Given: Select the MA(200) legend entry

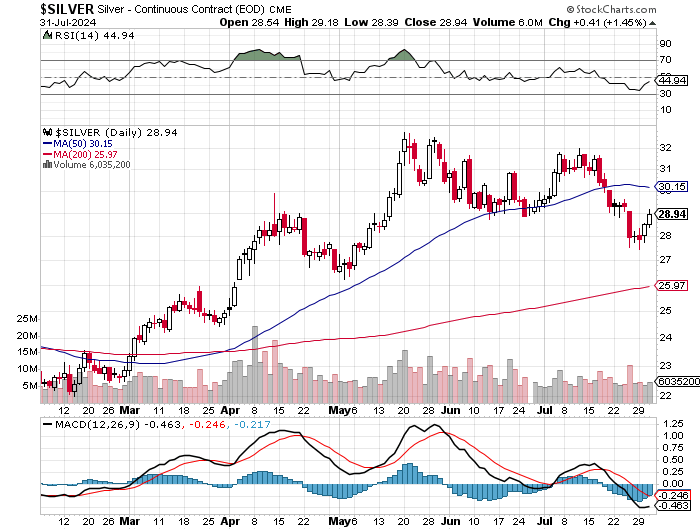Looking at the screenshot, I should click(x=78, y=153).
